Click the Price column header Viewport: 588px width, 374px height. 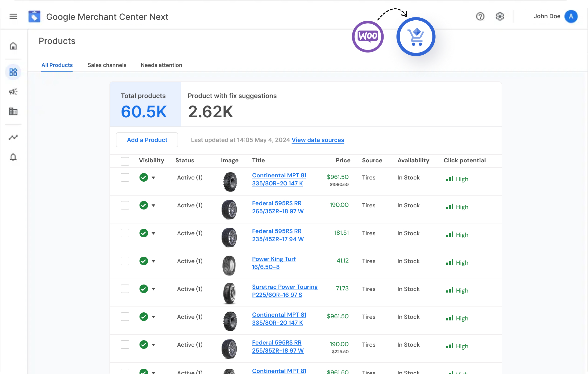343,160
